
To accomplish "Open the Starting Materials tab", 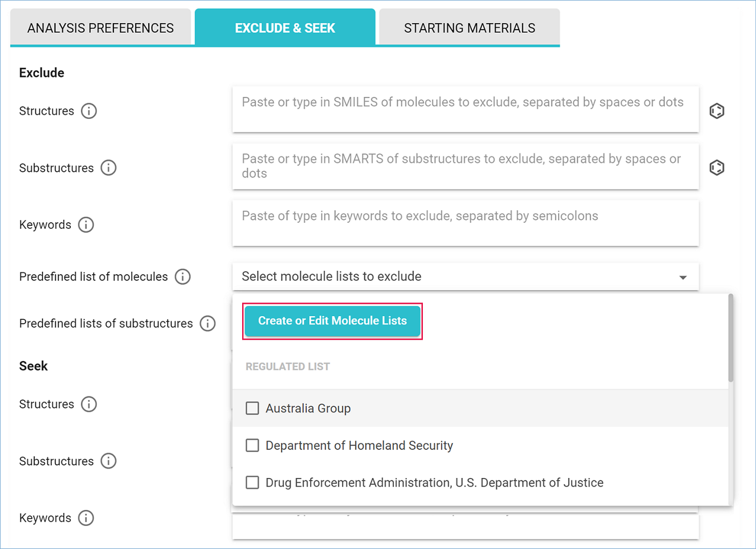I will tap(470, 28).
